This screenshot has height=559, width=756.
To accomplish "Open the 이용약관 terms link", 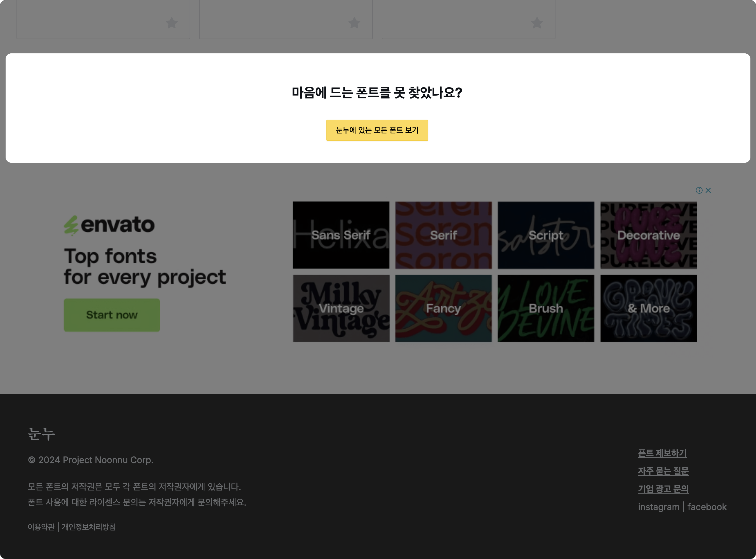I will [x=41, y=527].
